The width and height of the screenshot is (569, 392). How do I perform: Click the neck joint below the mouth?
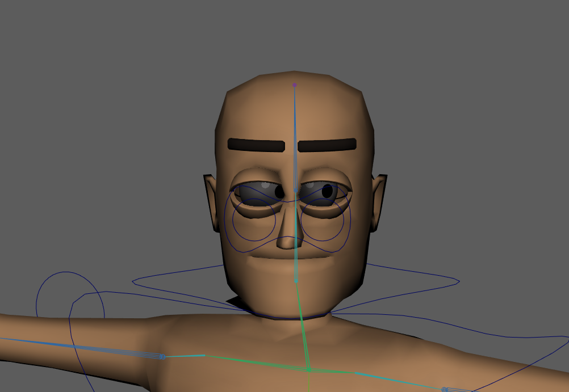296,281
